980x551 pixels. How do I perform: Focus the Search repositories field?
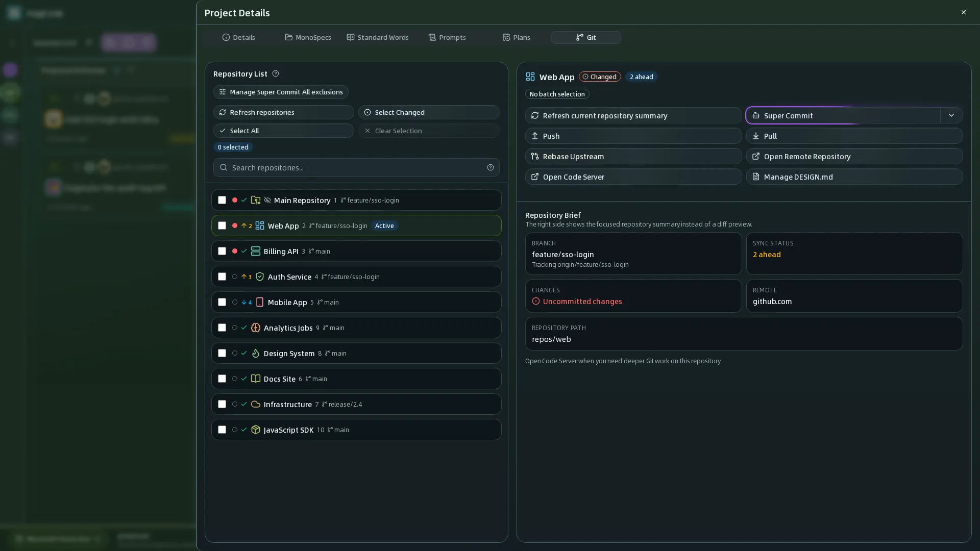tap(356, 168)
